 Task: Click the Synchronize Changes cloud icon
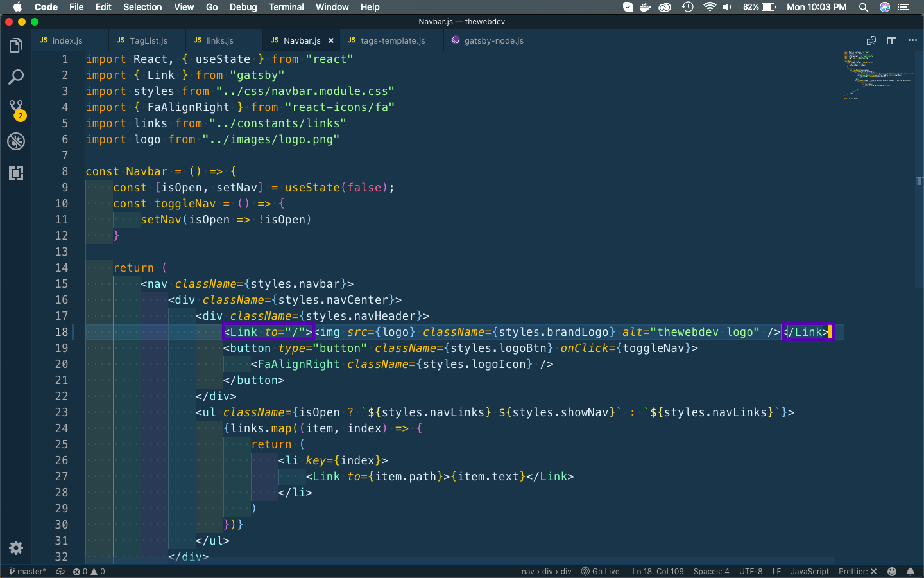60,572
